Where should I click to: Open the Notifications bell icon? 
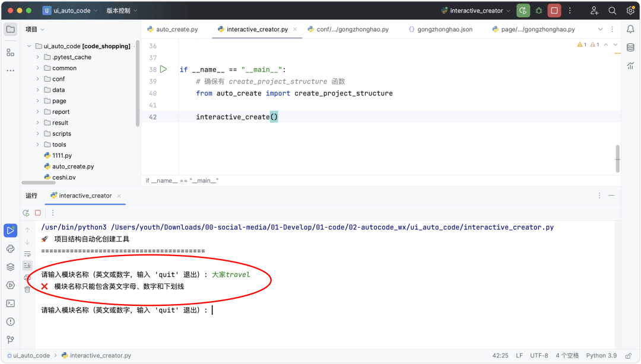coord(630,29)
